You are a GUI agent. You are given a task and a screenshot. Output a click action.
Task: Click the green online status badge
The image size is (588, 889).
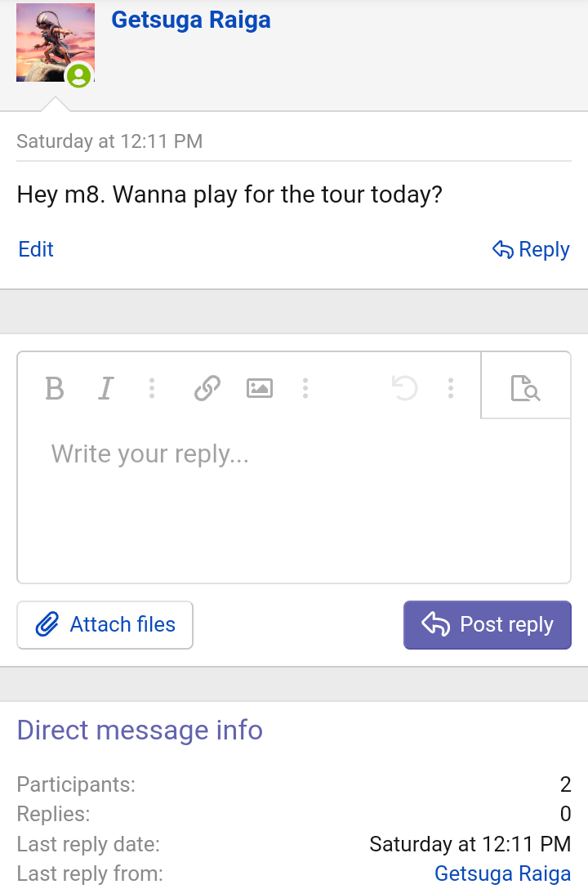pos(79,75)
